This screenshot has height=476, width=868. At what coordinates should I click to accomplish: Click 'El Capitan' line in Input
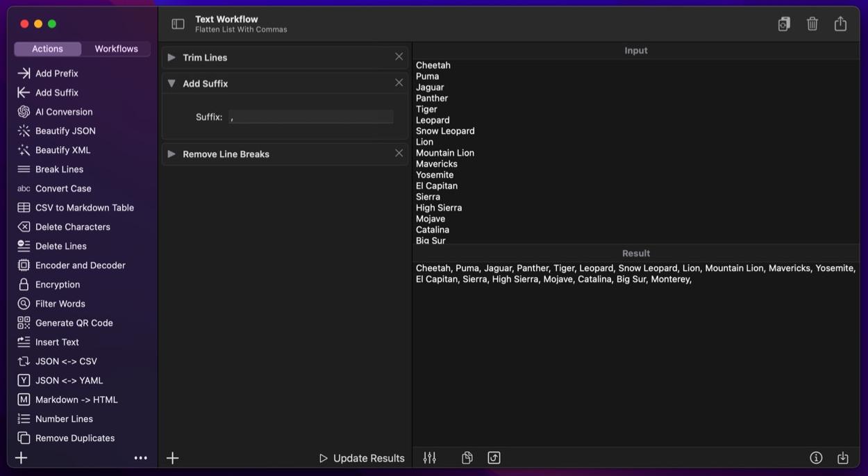click(x=437, y=186)
